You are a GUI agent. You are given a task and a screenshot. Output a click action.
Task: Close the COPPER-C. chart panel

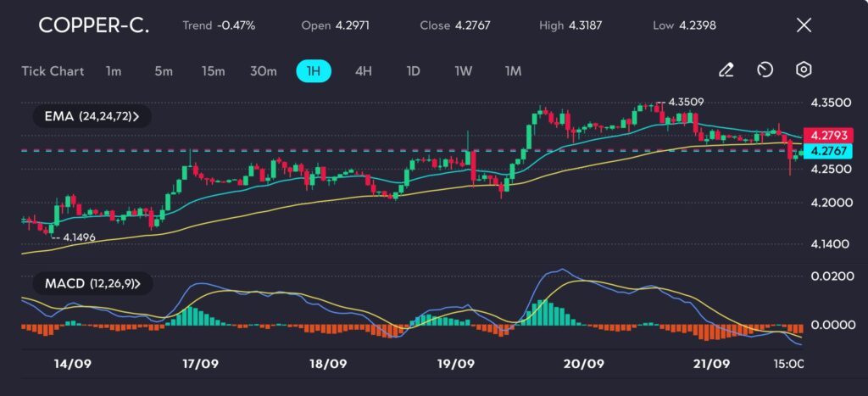(804, 25)
